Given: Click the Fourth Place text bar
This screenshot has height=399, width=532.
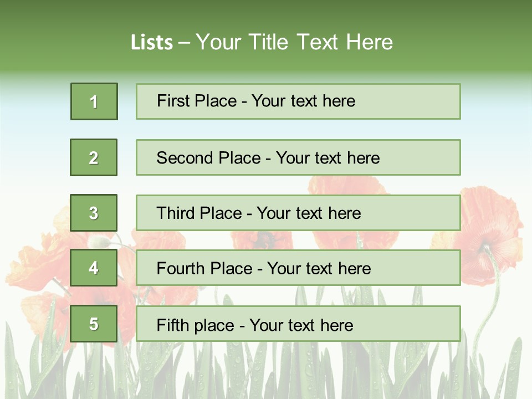Looking at the screenshot, I should click(298, 268).
